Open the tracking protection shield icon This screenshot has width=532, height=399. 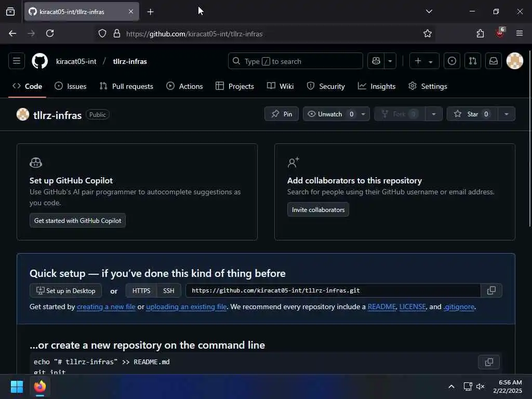102,34
